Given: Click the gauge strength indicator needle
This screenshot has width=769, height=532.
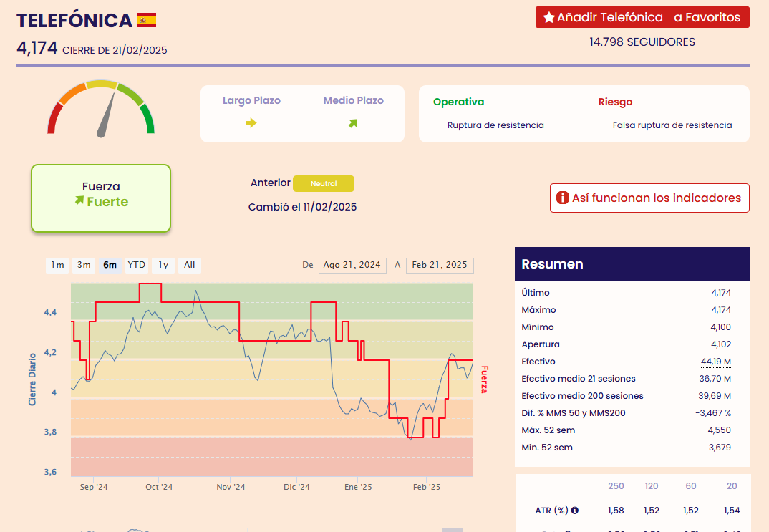Looking at the screenshot, I should [x=106, y=115].
